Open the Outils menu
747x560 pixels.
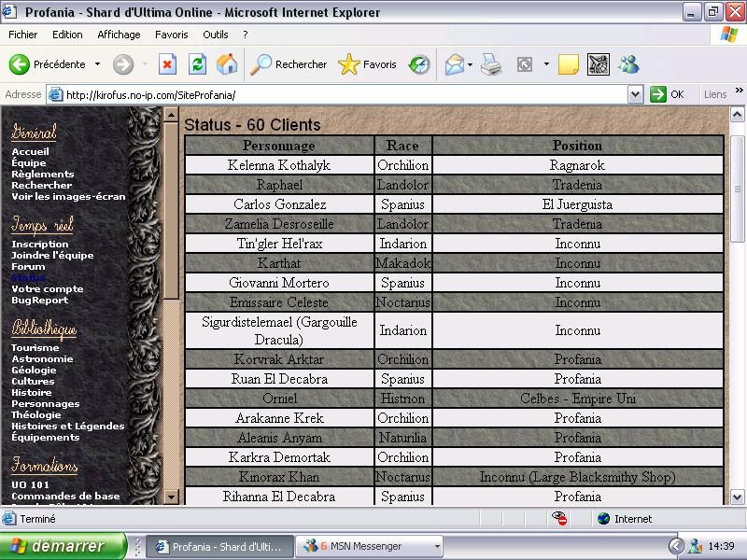tap(215, 35)
